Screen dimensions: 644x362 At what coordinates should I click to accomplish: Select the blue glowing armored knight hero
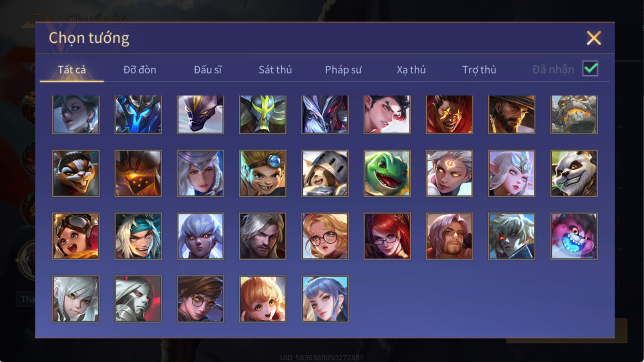[x=138, y=114]
